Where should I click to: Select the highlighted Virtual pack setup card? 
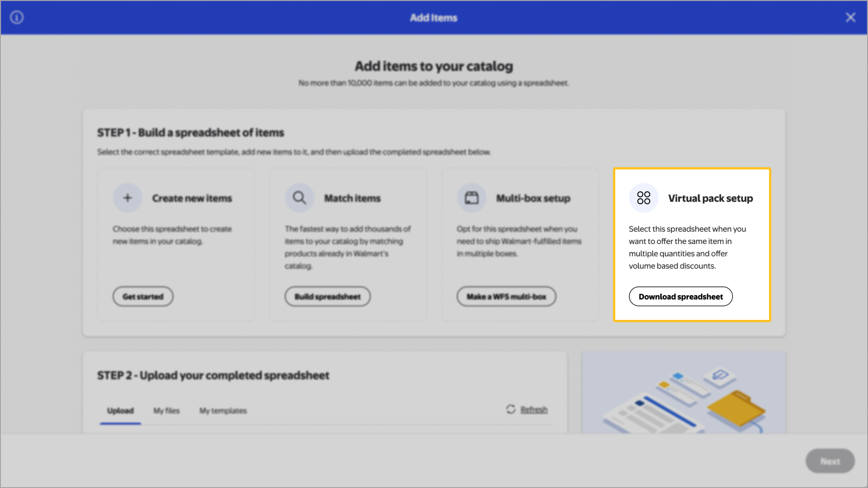coord(692,244)
